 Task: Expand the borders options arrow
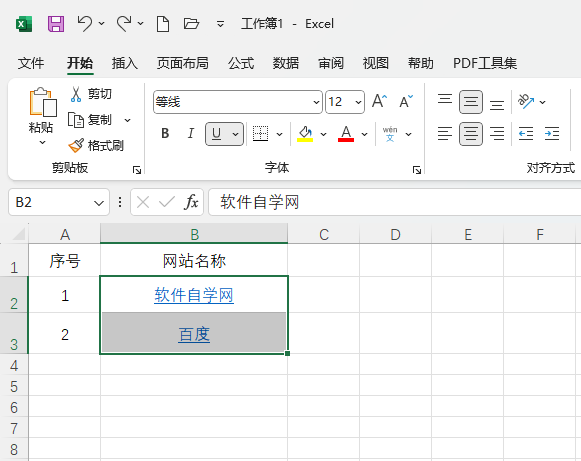click(x=279, y=134)
